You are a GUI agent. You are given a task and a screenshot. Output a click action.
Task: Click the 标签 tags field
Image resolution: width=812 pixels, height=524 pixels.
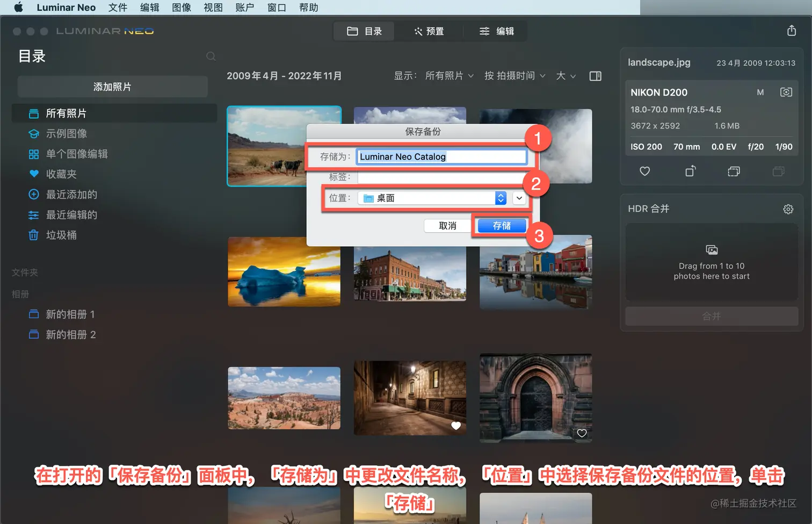(441, 177)
